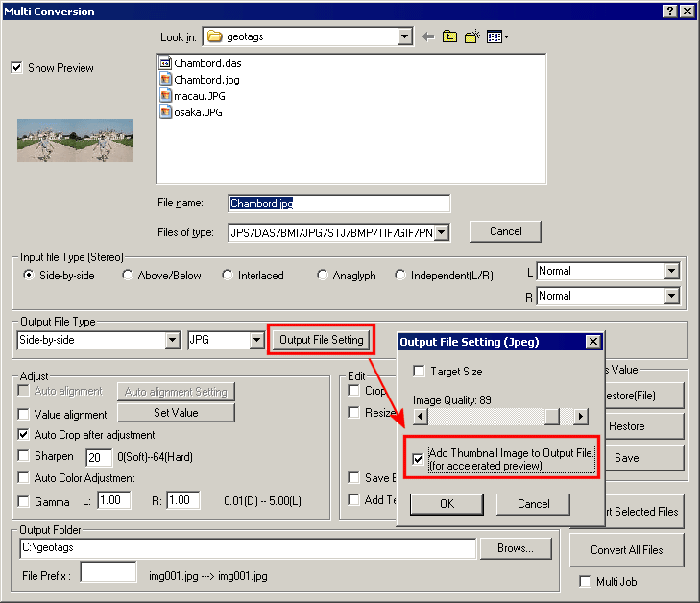Click the Convert All Files button
Image resolution: width=700 pixels, height=603 pixels.
[x=627, y=550]
